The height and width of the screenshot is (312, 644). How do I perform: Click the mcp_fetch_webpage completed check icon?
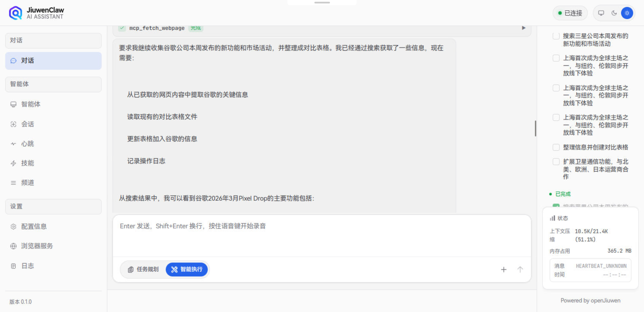122,28
